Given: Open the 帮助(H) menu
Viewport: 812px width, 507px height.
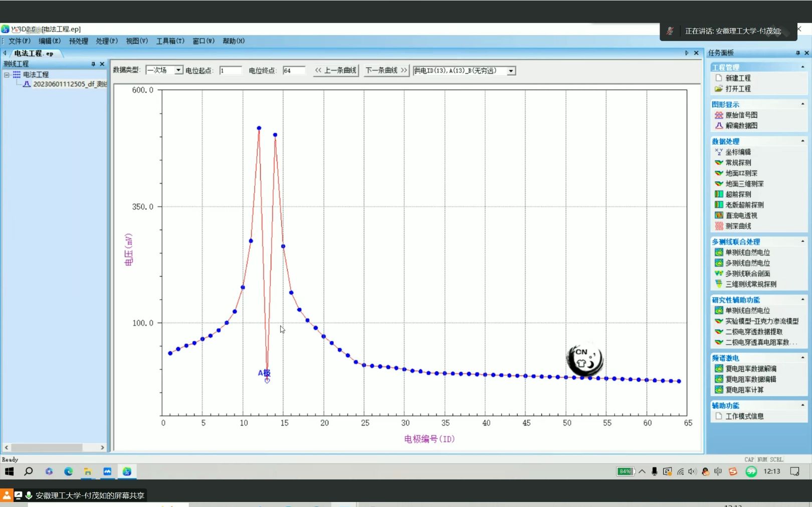Looking at the screenshot, I should (234, 41).
